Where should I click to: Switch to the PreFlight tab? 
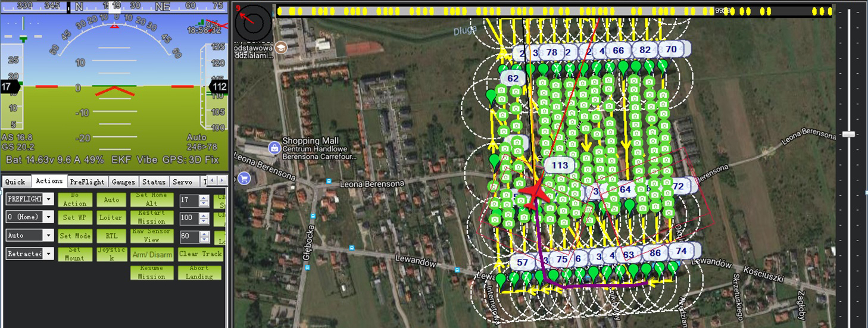click(x=87, y=182)
